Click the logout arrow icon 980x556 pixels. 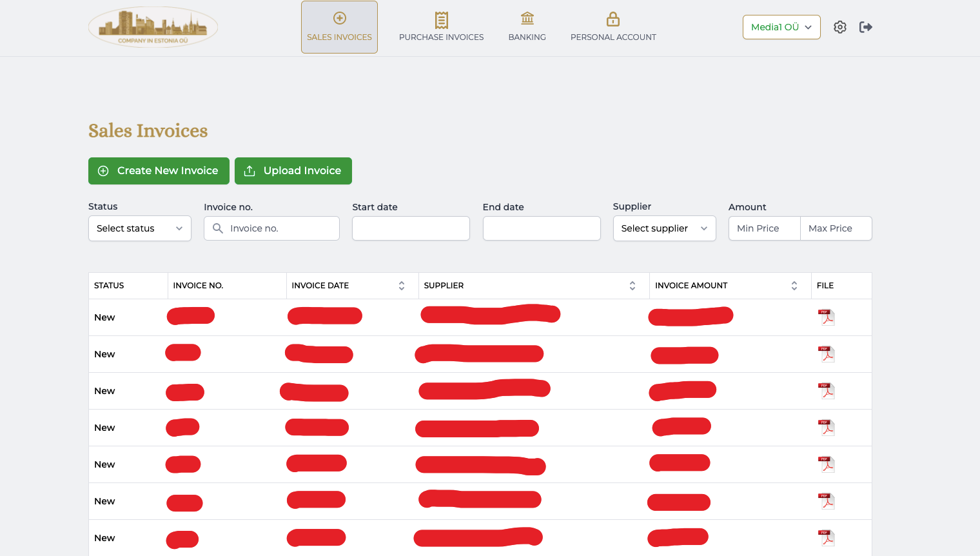[x=865, y=27]
